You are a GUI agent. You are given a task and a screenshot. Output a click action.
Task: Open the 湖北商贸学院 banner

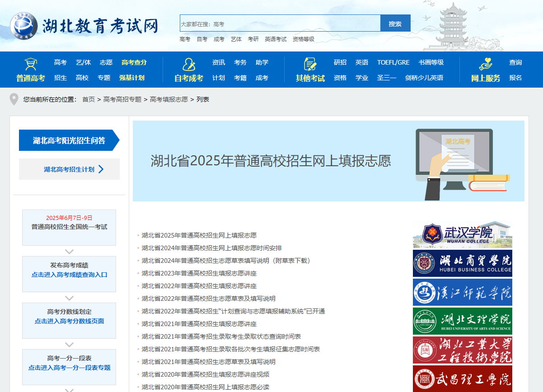point(462,263)
